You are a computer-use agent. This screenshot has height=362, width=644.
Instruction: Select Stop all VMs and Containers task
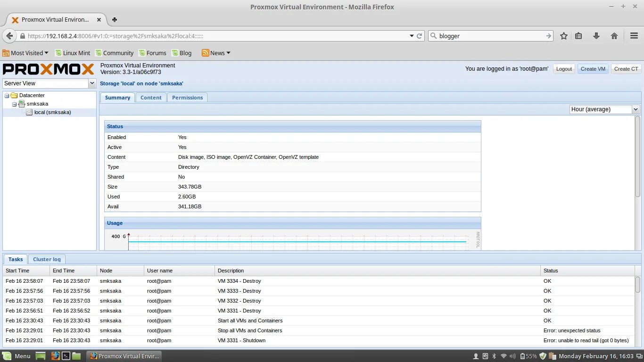[319, 330]
